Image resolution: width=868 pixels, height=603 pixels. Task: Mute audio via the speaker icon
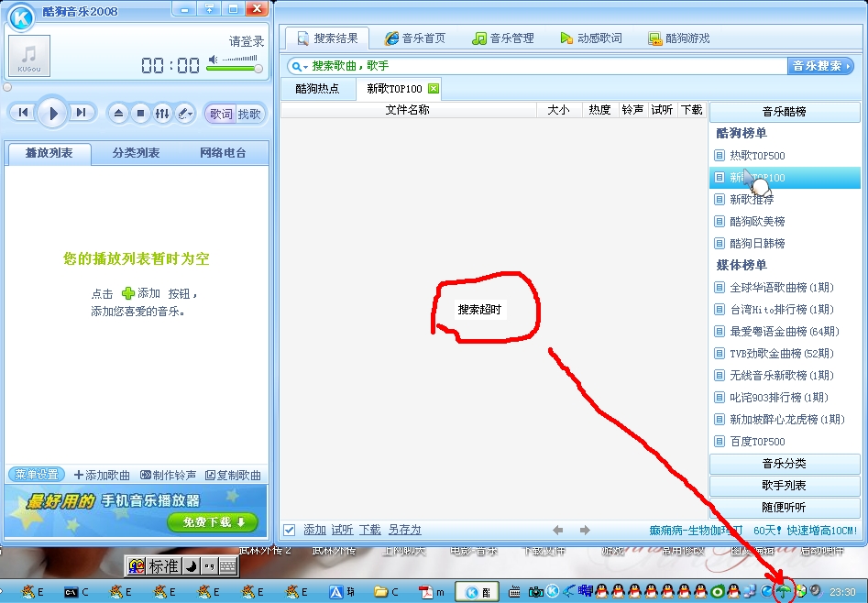pyautogui.click(x=213, y=60)
